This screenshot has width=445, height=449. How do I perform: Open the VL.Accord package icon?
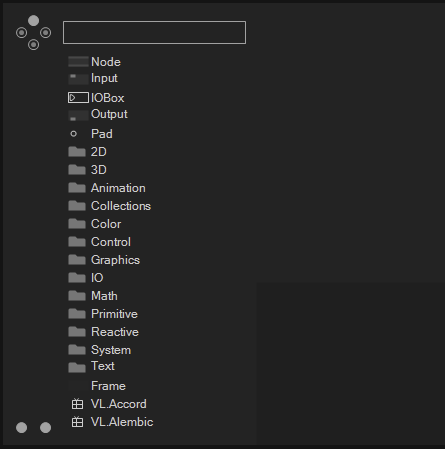(77, 404)
